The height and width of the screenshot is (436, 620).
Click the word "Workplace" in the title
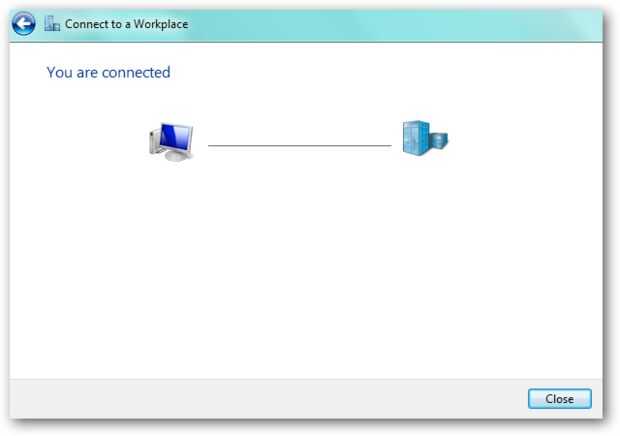161,24
